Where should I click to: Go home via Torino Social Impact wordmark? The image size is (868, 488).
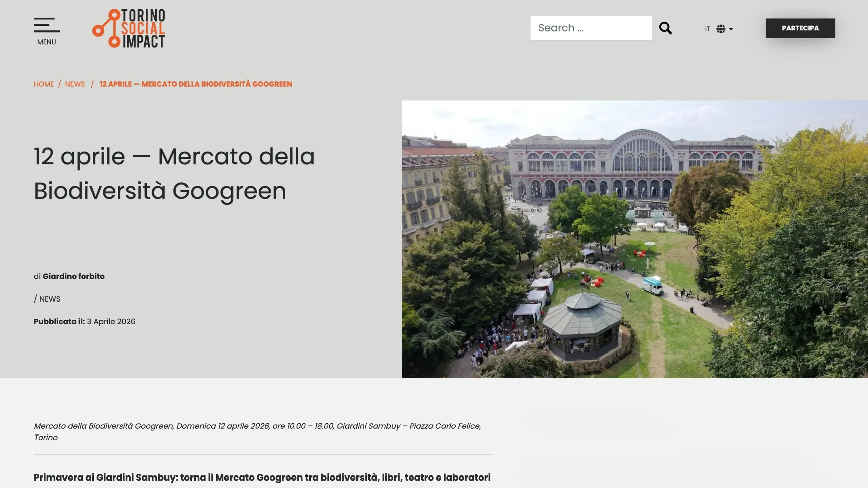coord(143,28)
